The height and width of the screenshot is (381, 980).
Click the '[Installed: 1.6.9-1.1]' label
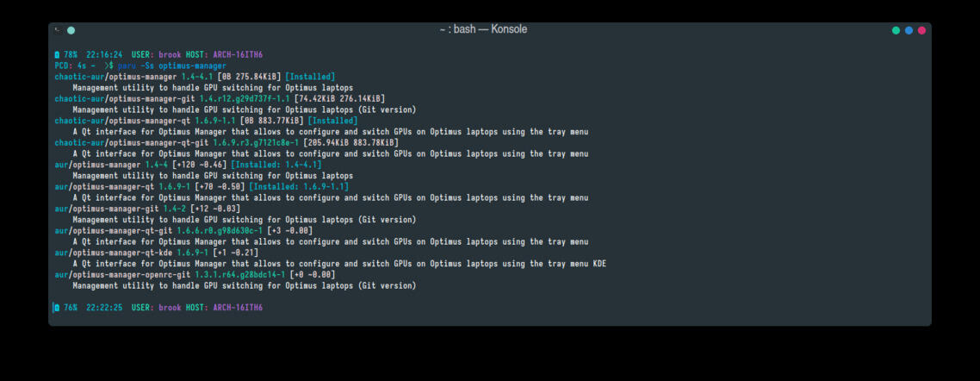[x=299, y=186]
